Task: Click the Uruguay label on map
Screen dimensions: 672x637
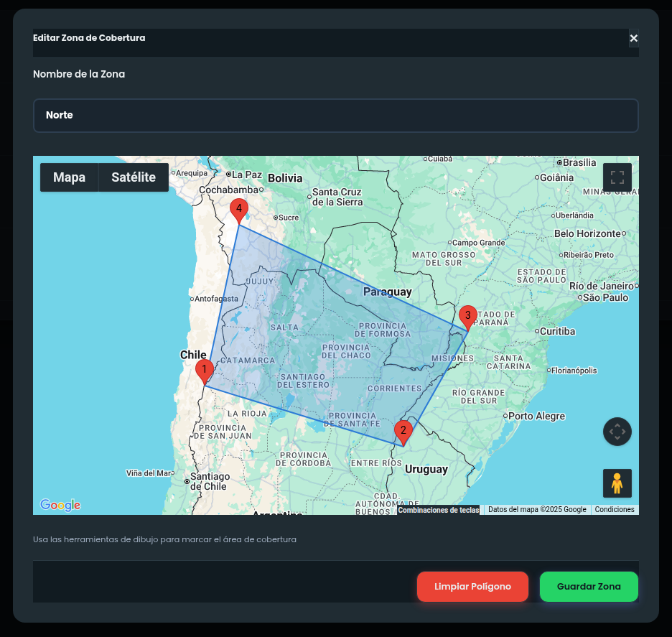Action: click(426, 469)
